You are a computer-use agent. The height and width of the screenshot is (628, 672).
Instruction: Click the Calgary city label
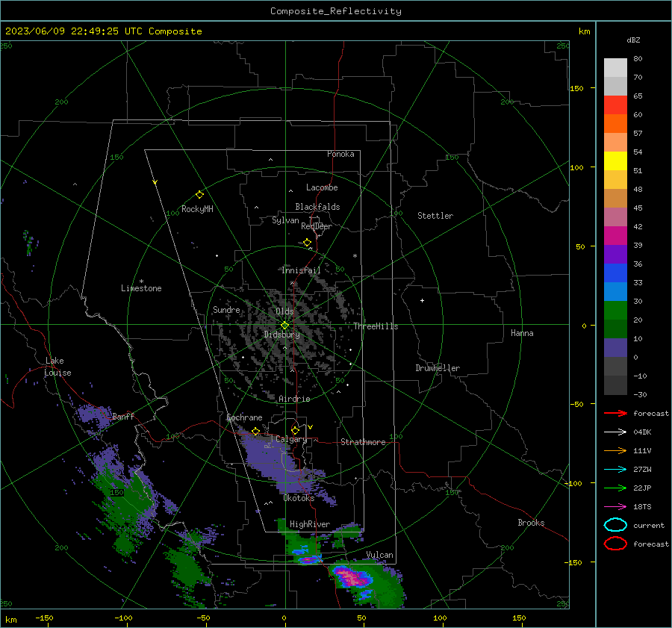coord(291,439)
